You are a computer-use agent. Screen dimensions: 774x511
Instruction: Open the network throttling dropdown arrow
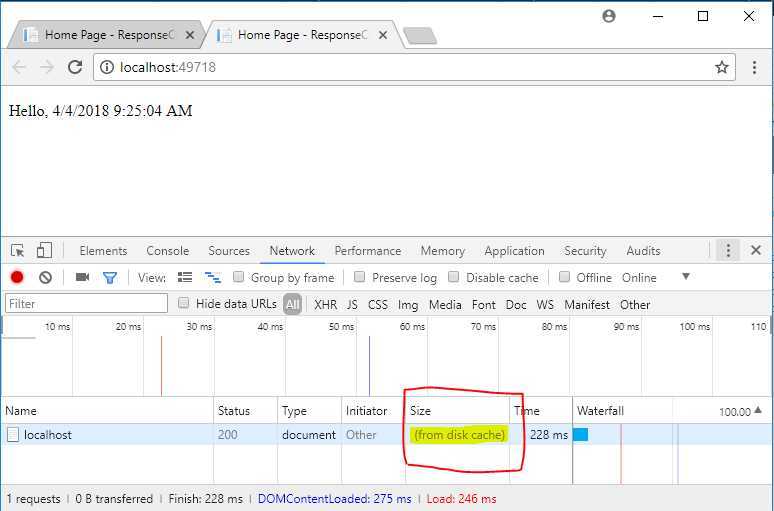click(x=686, y=276)
